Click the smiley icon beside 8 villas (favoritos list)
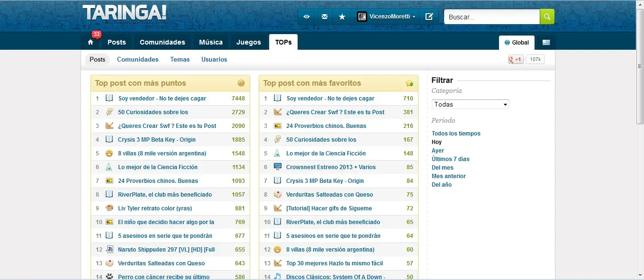Image resolution: width=644 pixels, height=280 pixels. coord(278,249)
